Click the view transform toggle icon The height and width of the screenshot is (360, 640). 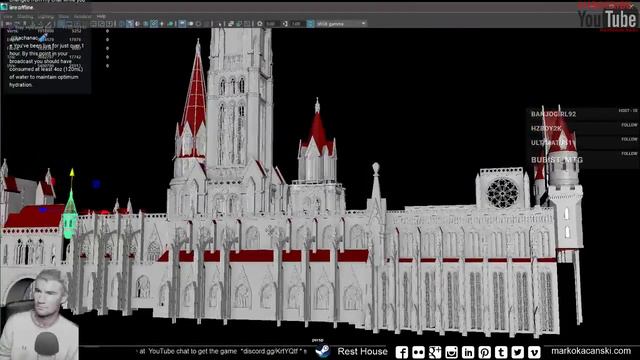click(x=310, y=24)
